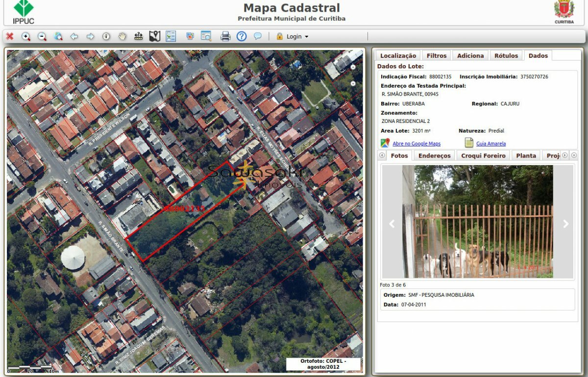Switch to the Localização tab
The height and width of the screenshot is (377, 588).
point(398,55)
